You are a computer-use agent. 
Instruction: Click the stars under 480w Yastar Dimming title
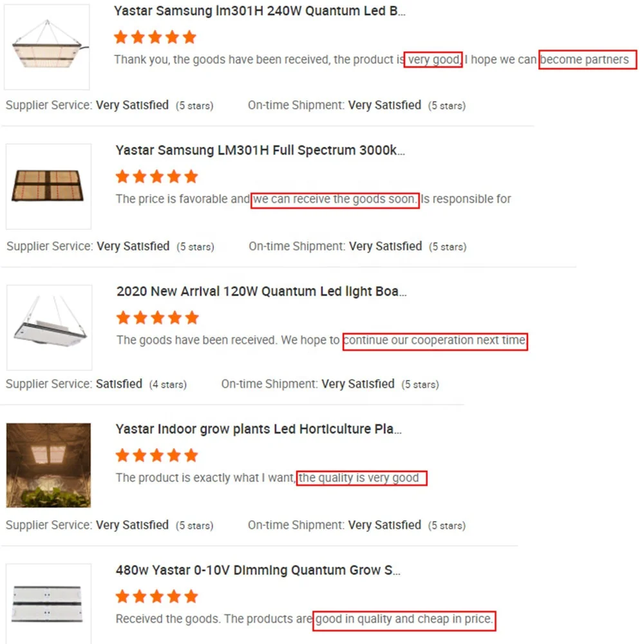pyautogui.click(x=156, y=597)
